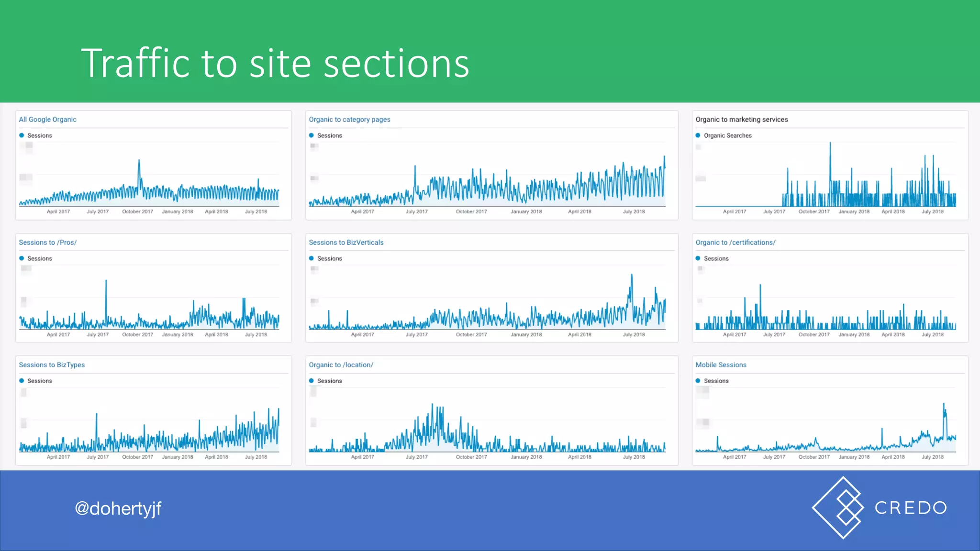Screen dimensions: 980x551
Task: Click the Credo diamond logo icon
Action: (x=838, y=507)
